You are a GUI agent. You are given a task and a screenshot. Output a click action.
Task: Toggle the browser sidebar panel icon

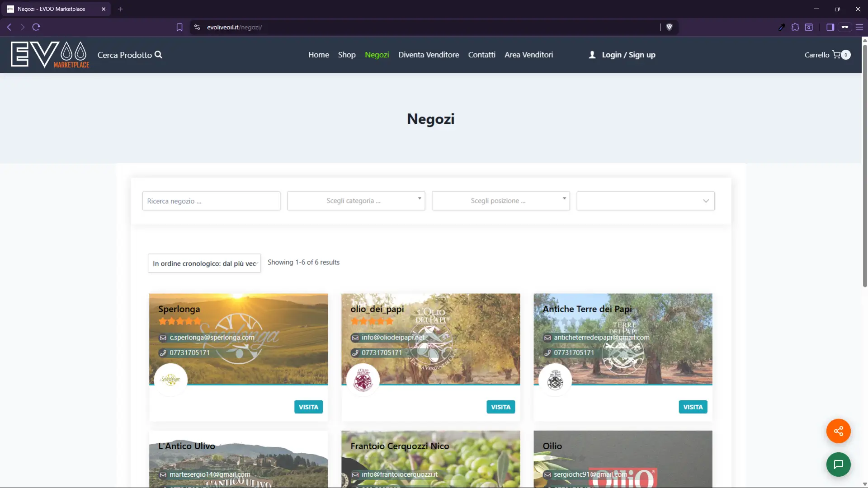point(830,27)
